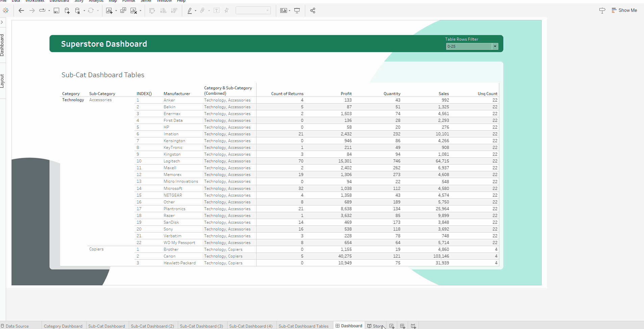
Task: Create a new Story using the bottom icon
Action: click(413, 326)
